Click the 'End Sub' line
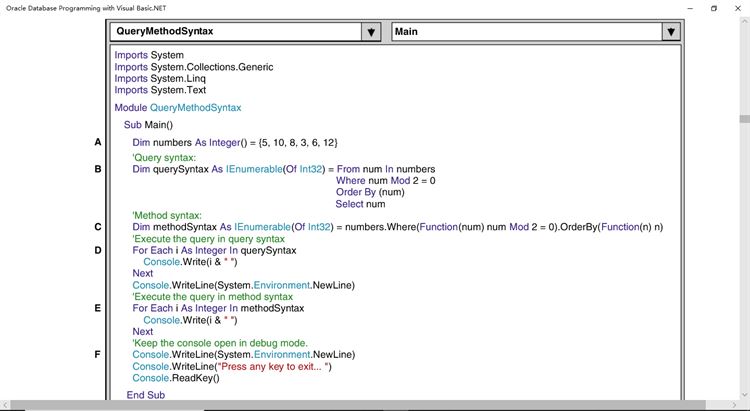The height and width of the screenshot is (411, 750). 145,395
